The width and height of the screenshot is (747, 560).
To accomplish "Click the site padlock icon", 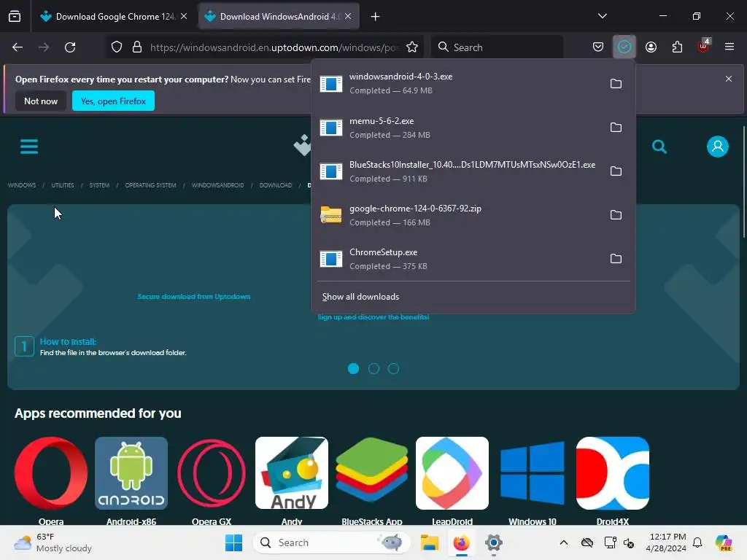I will (x=137, y=47).
